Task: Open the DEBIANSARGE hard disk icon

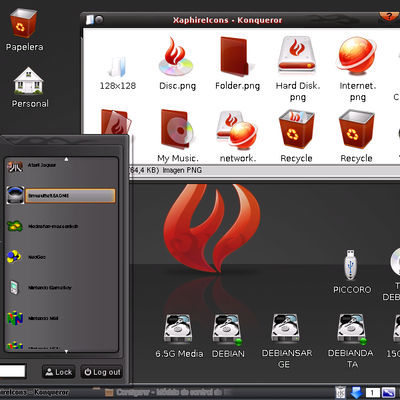Action: [285, 328]
